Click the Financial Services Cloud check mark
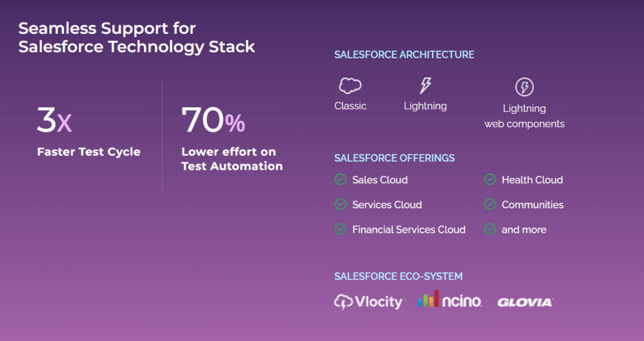The width and height of the screenshot is (644, 341). (341, 230)
